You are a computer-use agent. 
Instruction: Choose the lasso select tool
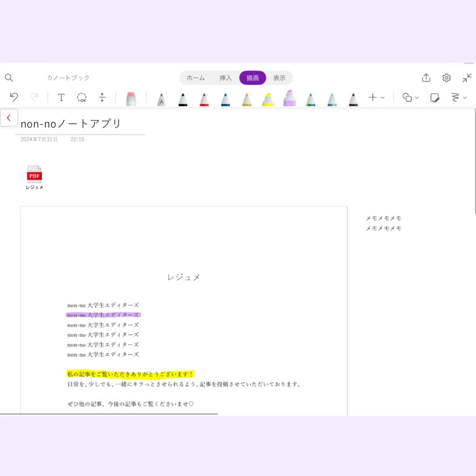pyautogui.click(x=82, y=98)
